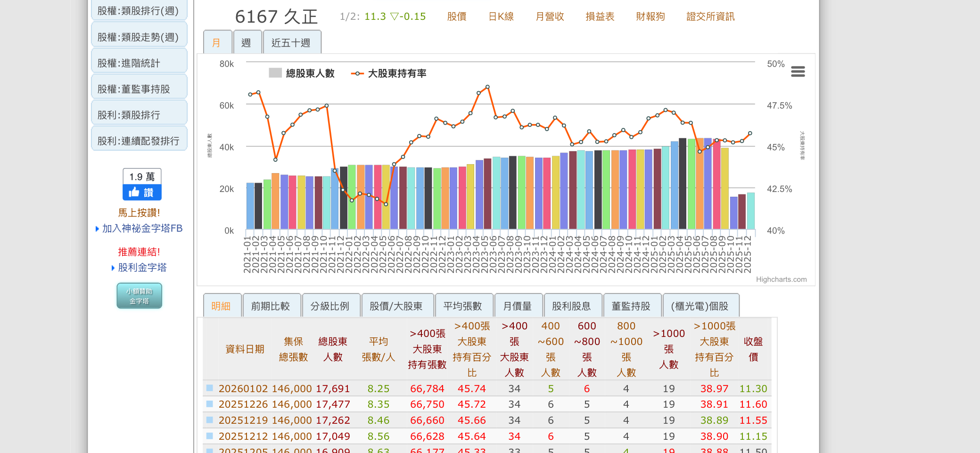Viewport: 980px width, 453px height.
Task: Switch to the 週 chart tab
Action: pos(246,43)
